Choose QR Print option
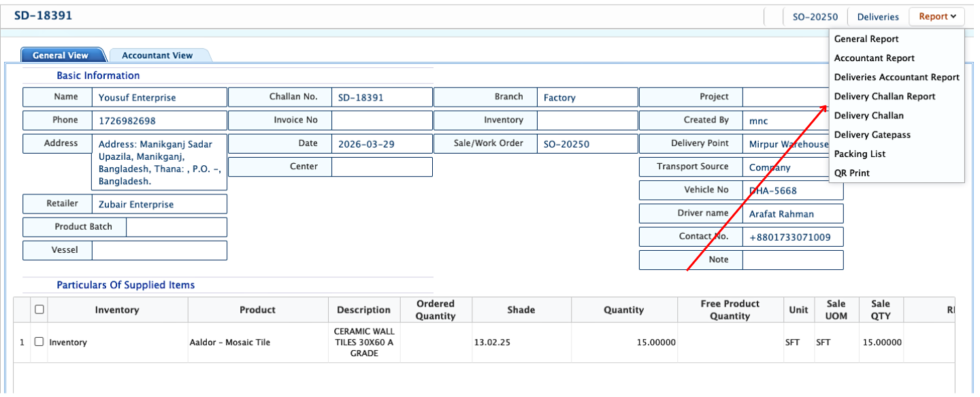Screen dimensions: 980x397 click(851, 173)
